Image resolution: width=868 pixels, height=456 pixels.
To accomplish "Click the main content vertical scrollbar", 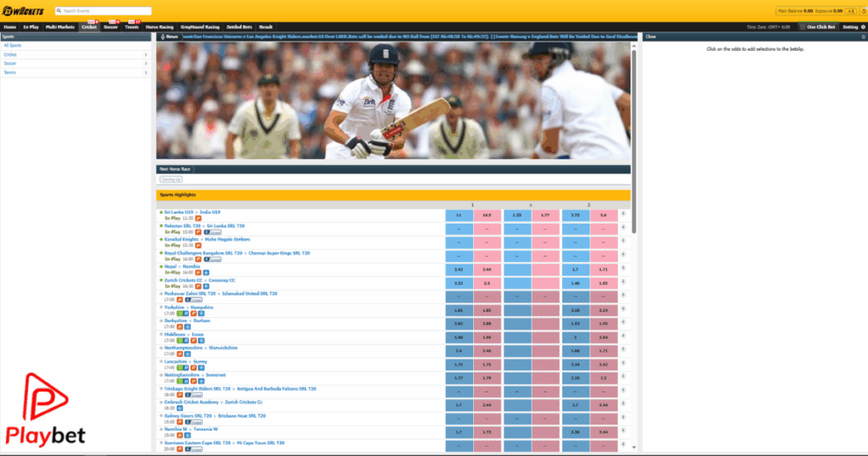I will click(x=634, y=141).
